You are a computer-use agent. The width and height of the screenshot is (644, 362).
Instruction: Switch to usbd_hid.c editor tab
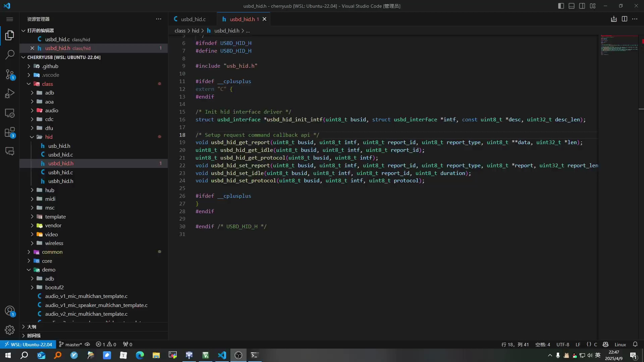(193, 19)
